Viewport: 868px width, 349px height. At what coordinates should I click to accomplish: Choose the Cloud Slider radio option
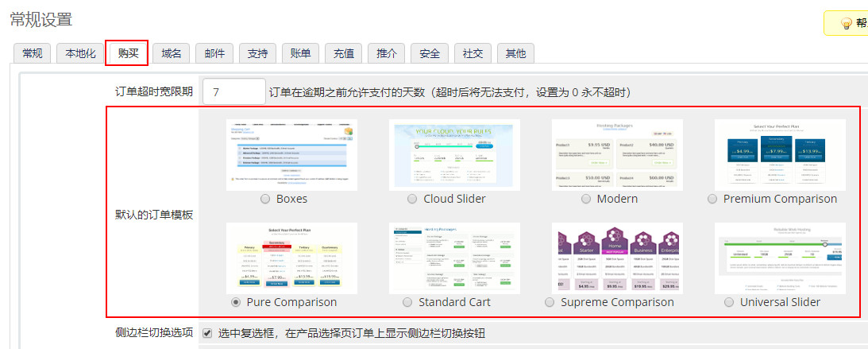point(412,199)
